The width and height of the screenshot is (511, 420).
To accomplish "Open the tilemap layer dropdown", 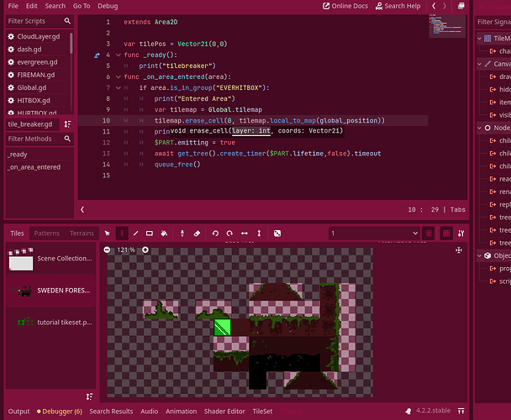I will click(x=374, y=234).
